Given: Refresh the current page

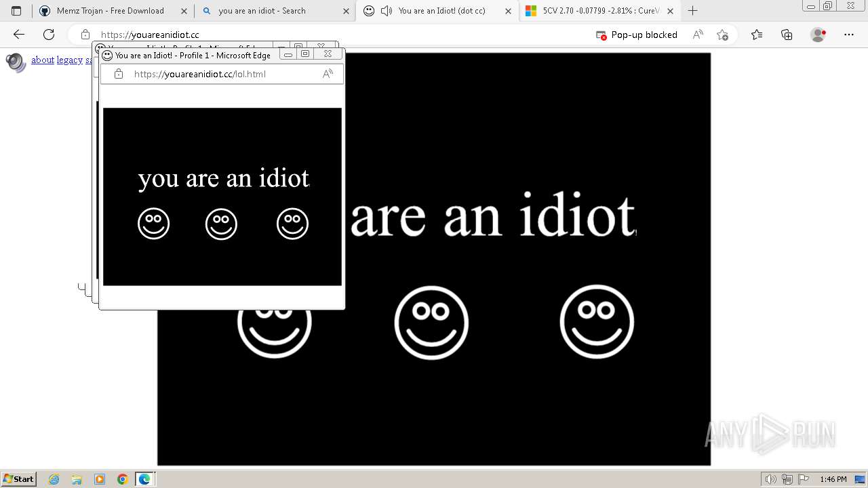Looking at the screenshot, I should (49, 35).
